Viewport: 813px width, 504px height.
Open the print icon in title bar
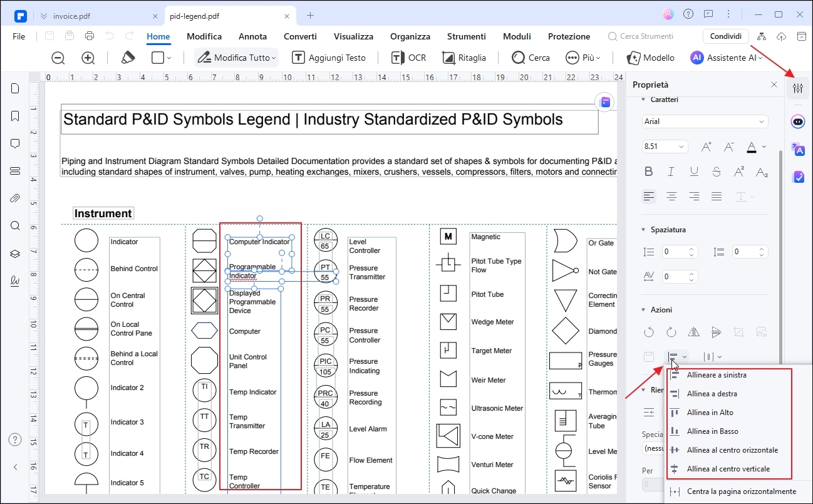90,36
